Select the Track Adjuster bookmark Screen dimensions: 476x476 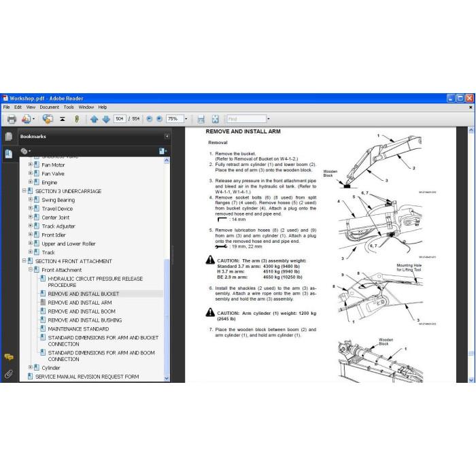pyautogui.click(x=58, y=226)
